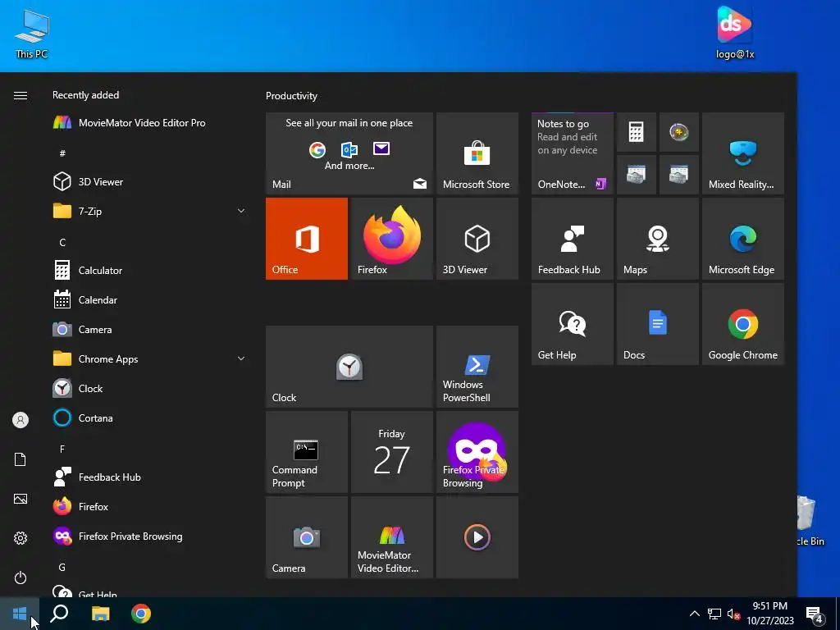The height and width of the screenshot is (630, 840).
Task: Expand the Start menu hamburger button
Action: coord(21,95)
